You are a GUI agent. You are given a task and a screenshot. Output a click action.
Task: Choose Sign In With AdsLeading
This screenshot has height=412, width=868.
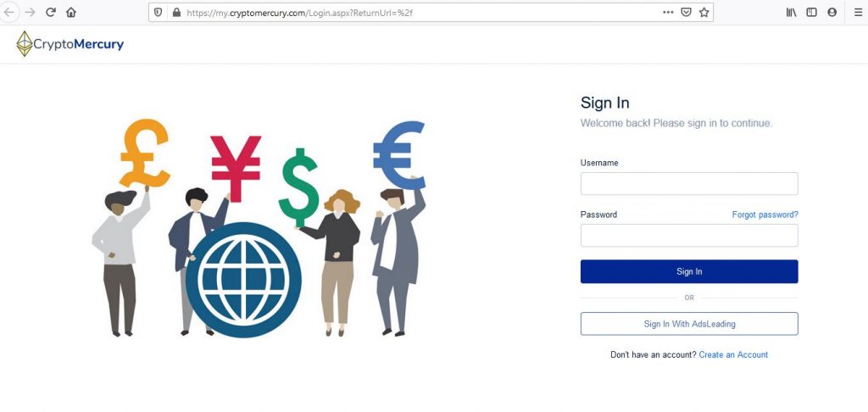coord(689,324)
